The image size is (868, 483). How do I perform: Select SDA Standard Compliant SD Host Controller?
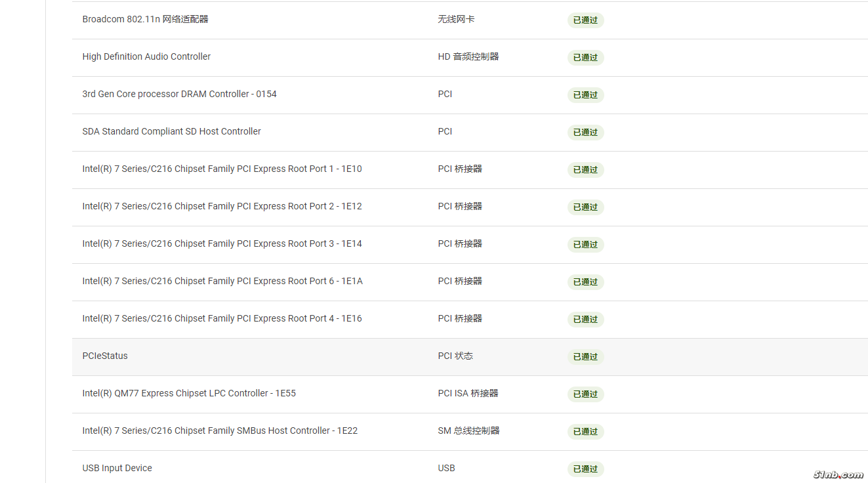pyautogui.click(x=171, y=132)
